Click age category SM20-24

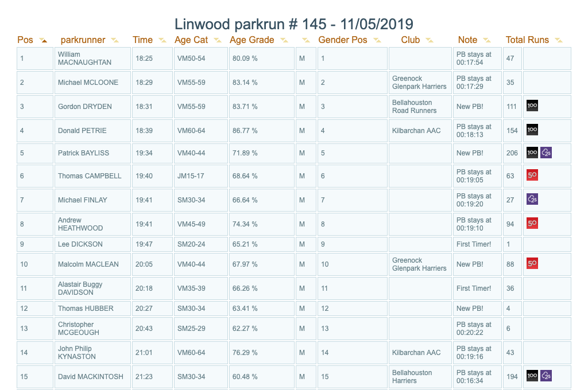tap(191, 244)
